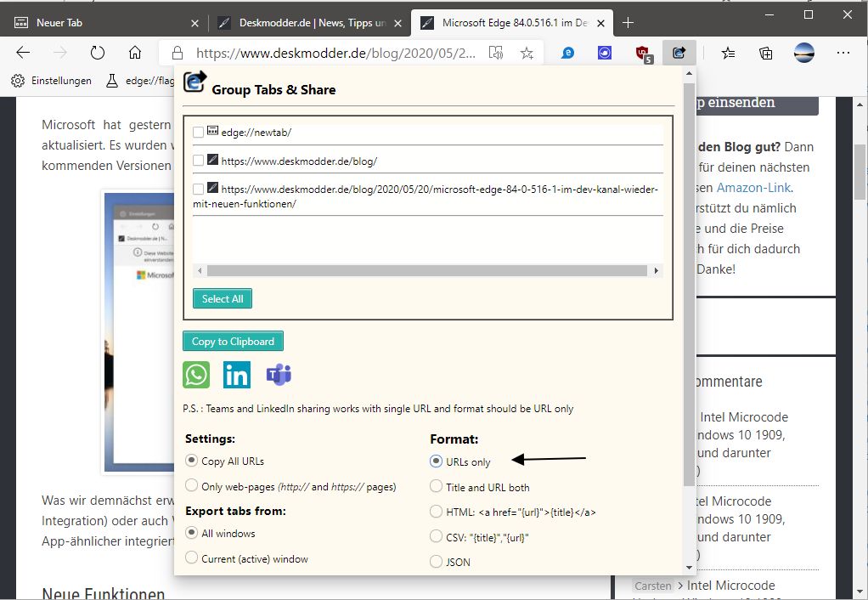Select All windows export option
This screenshot has height=600, width=868.
click(x=192, y=532)
